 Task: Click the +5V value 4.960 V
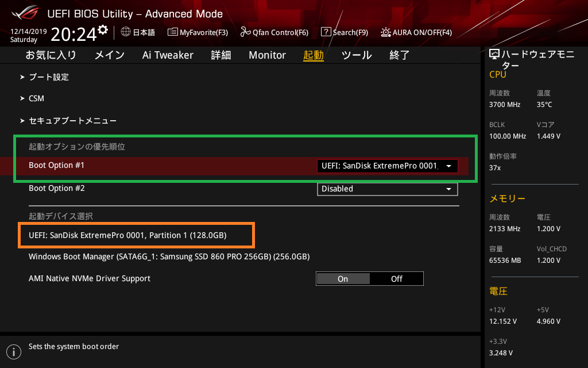(x=548, y=321)
